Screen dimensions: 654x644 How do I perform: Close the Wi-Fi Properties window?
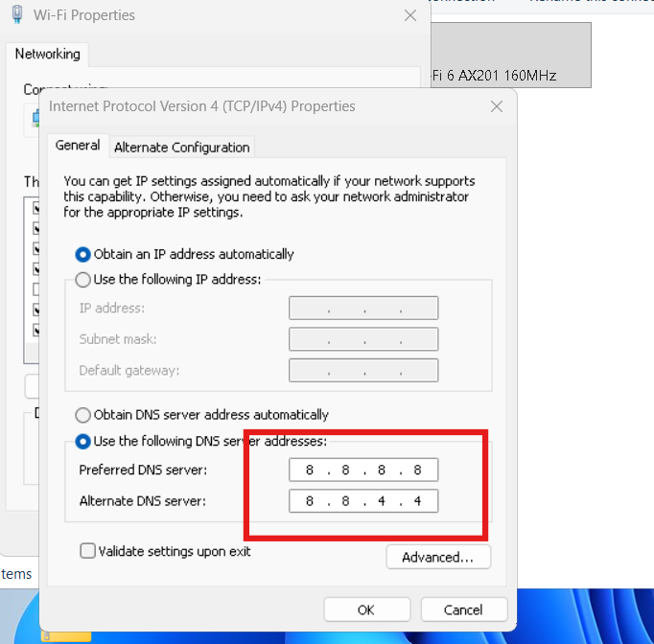click(410, 16)
